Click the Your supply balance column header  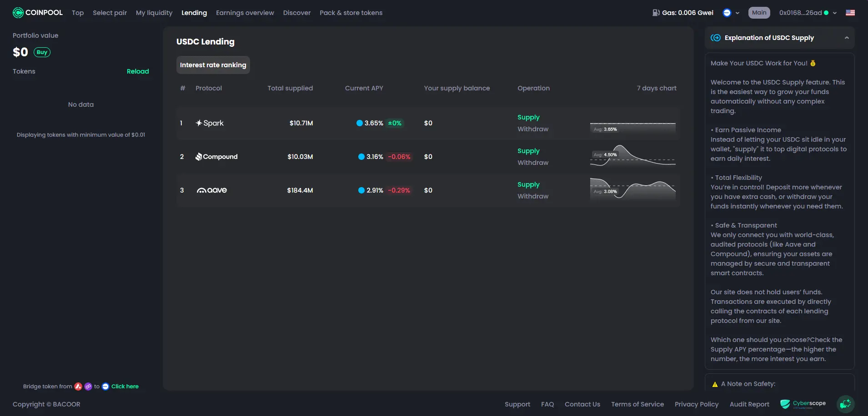point(457,88)
